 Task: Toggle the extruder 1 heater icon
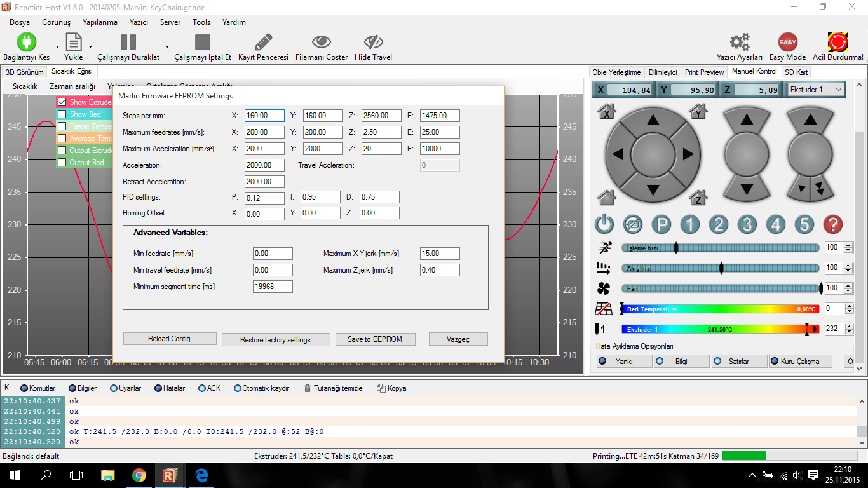pos(599,329)
